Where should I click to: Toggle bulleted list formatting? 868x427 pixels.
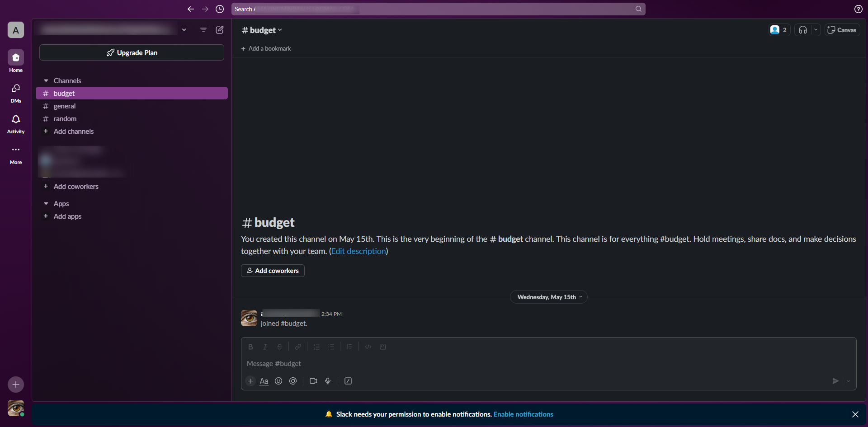point(331,347)
